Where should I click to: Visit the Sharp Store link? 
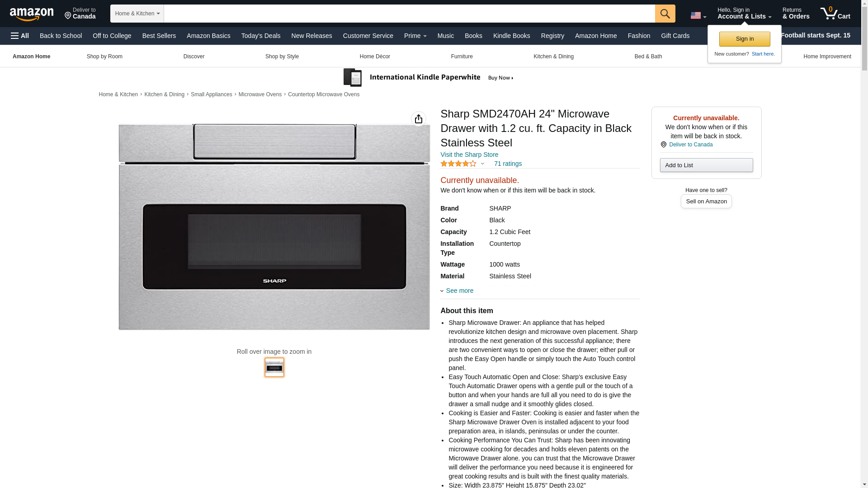pos(469,155)
